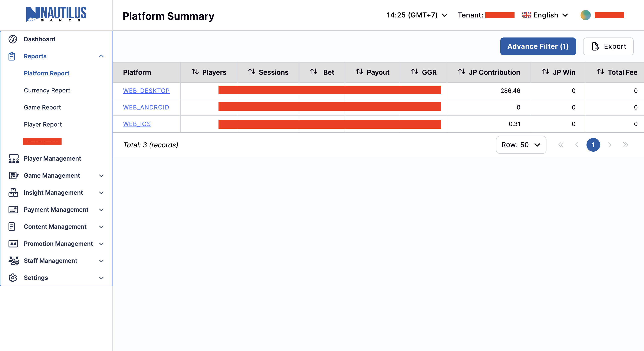The image size is (644, 351).
Task: Click the Advance Filter button
Action: click(538, 46)
